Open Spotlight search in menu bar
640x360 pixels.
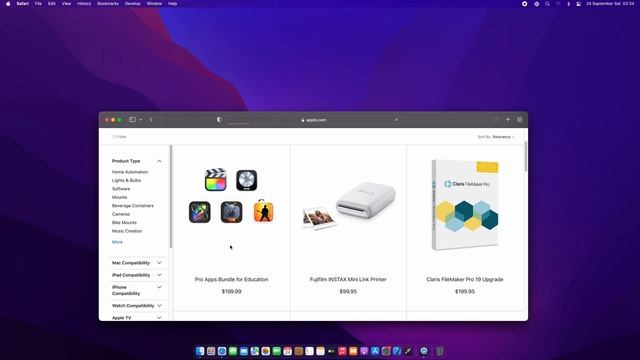[547, 4]
